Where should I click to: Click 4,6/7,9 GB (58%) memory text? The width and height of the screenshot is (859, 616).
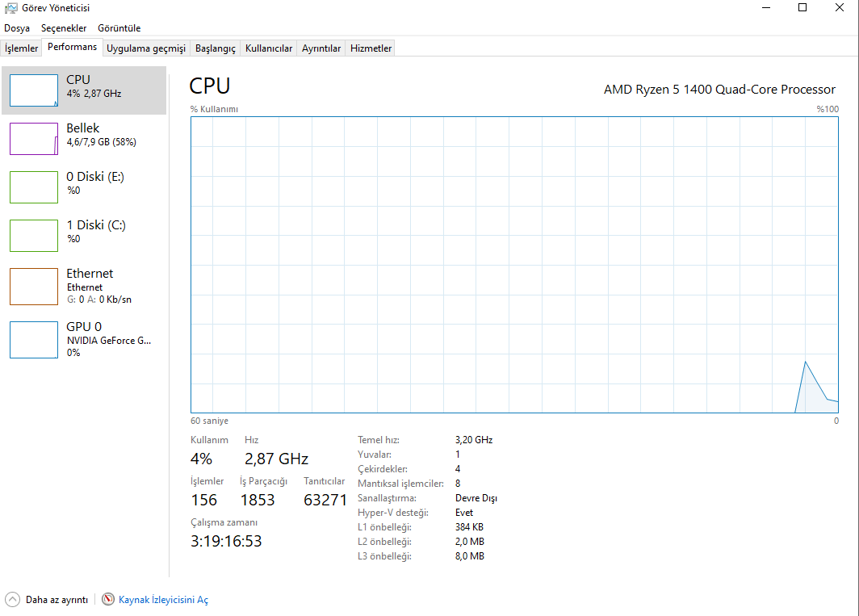pyautogui.click(x=102, y=142)
